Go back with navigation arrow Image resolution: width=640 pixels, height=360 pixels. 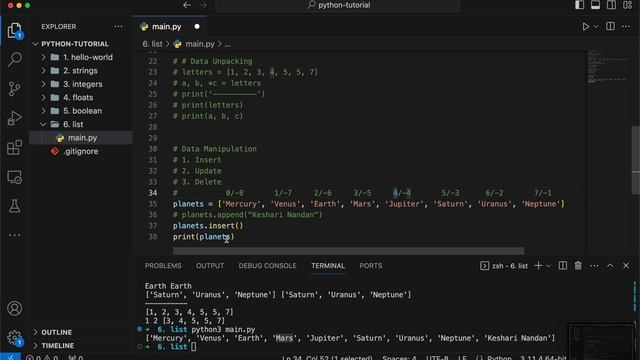(187, 5)
